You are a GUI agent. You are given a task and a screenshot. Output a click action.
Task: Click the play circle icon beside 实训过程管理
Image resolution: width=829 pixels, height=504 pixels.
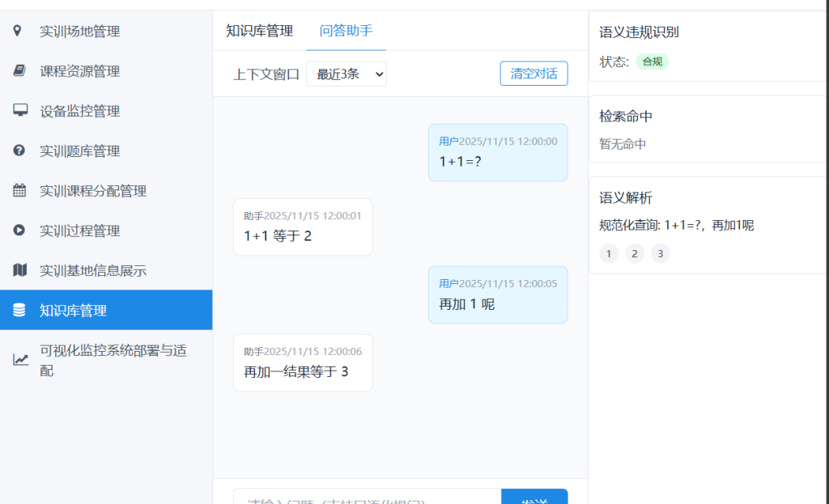point(19,231)
